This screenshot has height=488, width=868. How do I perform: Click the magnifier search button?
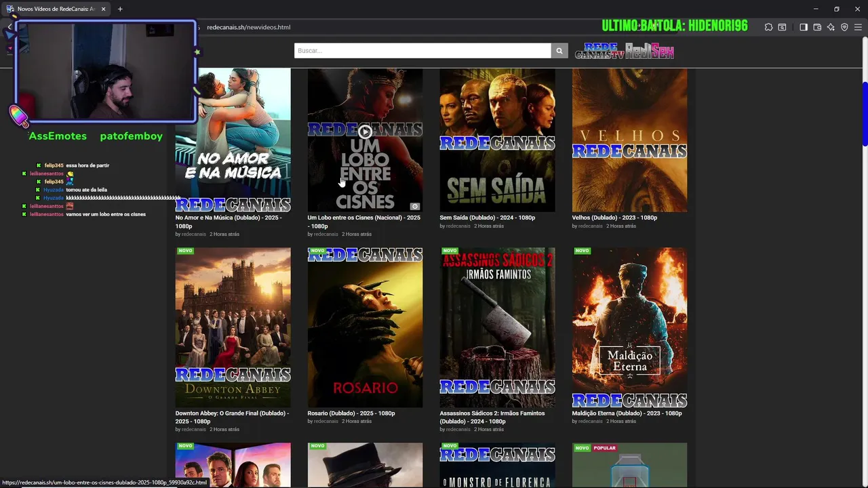(559, 51)
